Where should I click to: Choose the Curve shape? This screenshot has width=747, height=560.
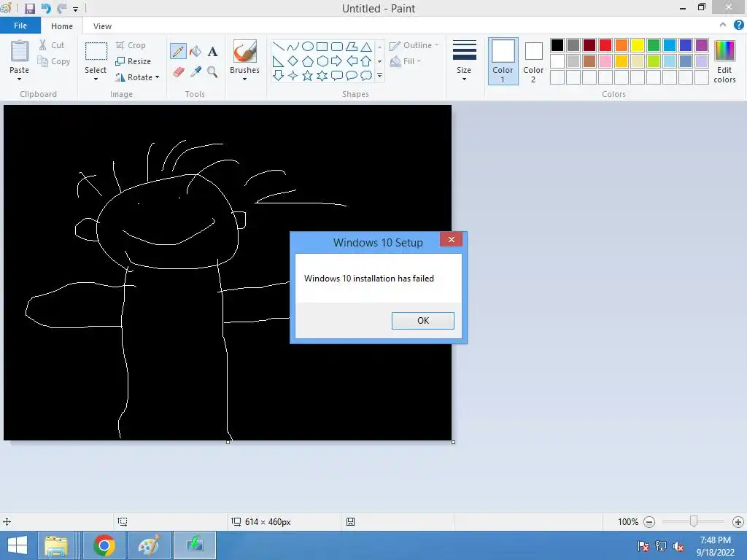(293, 46)
